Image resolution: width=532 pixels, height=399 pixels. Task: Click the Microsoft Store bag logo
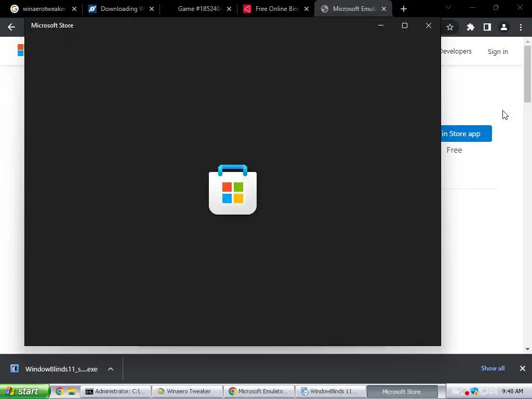(233, 189)
